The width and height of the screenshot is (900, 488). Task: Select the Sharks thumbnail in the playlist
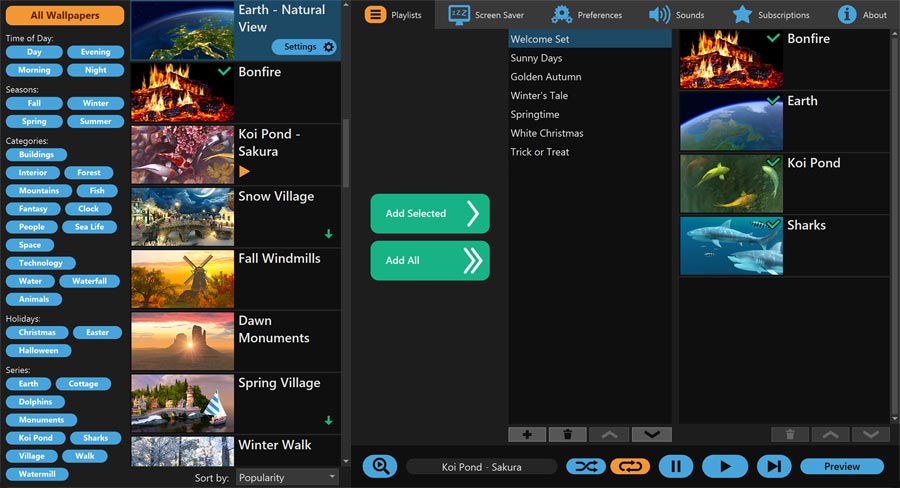point(731,246)
